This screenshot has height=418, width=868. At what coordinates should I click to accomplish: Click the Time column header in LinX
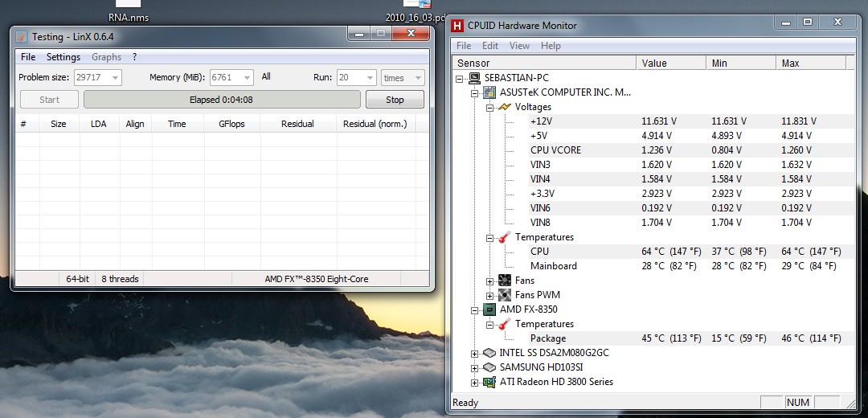[177, 124]
